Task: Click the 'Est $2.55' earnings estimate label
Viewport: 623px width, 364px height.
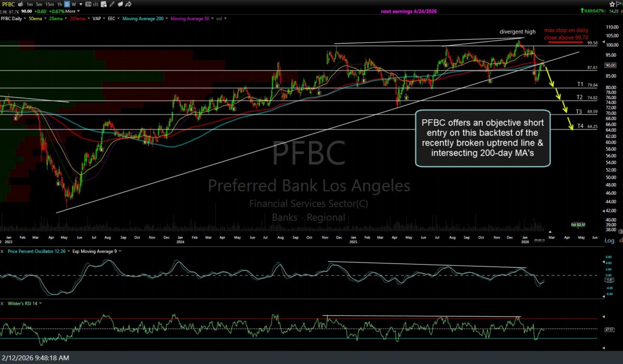Action: coord(578,225)
